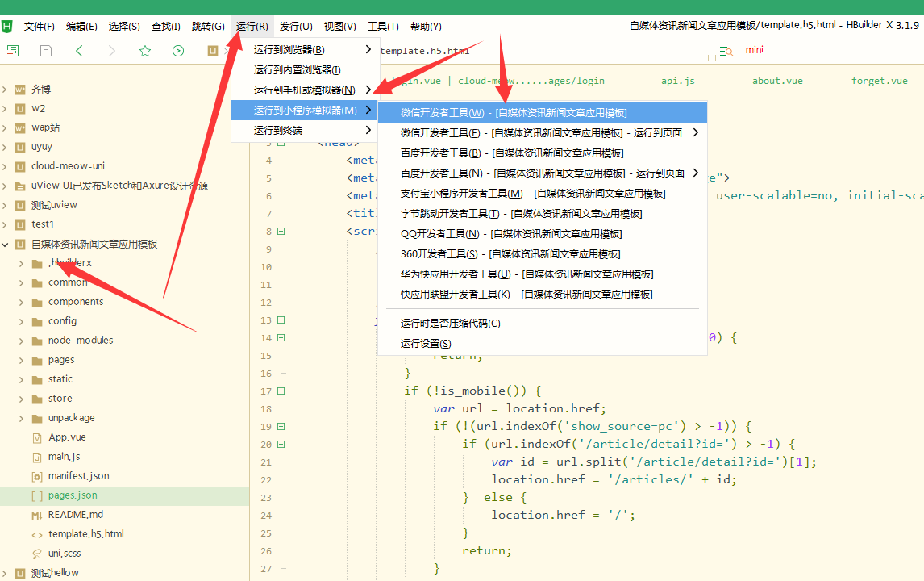Run in 支付宝小程序开发者工具(M)
The width and height of the screenshot is (924, 581).
click(x=542, y=194)
